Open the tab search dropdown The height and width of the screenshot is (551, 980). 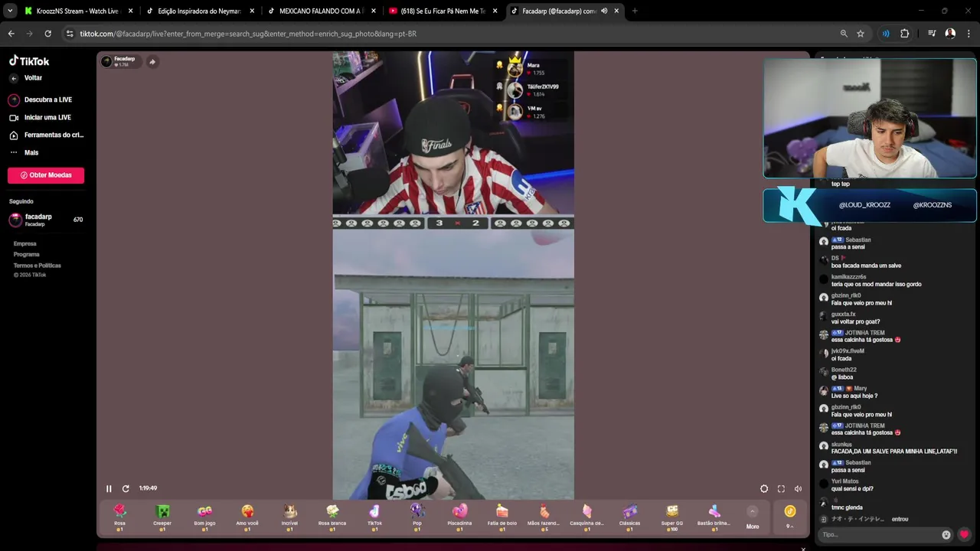(x=10, y=11)
